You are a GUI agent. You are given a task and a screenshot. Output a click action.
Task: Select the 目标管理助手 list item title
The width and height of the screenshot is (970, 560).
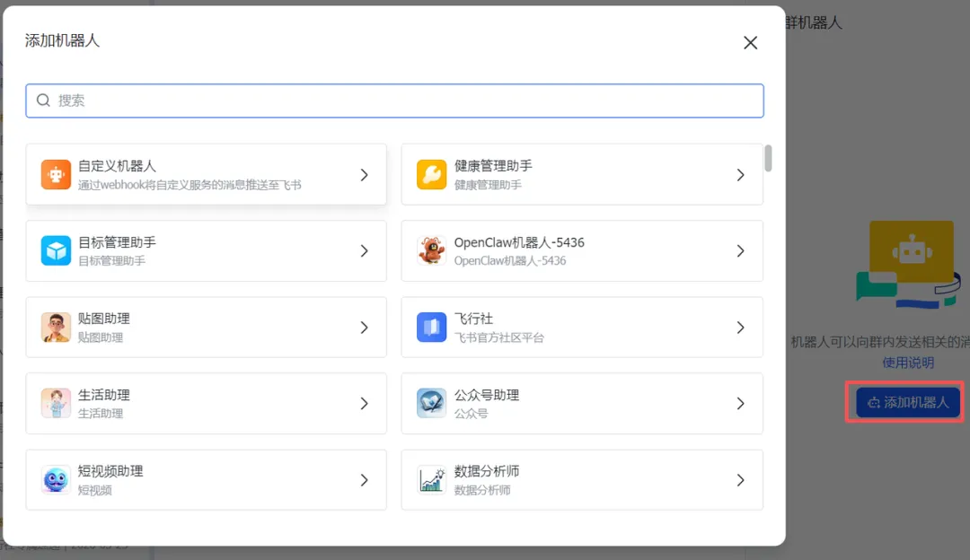click(117, 242)
